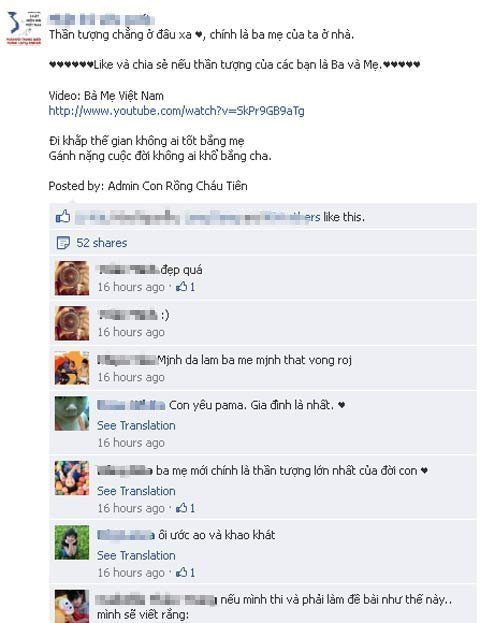Click like icon on 'ba mẹ mới chính' comment
Image resolution: width=480 pixels, height=623 pixels.
(x=186, y=508)
